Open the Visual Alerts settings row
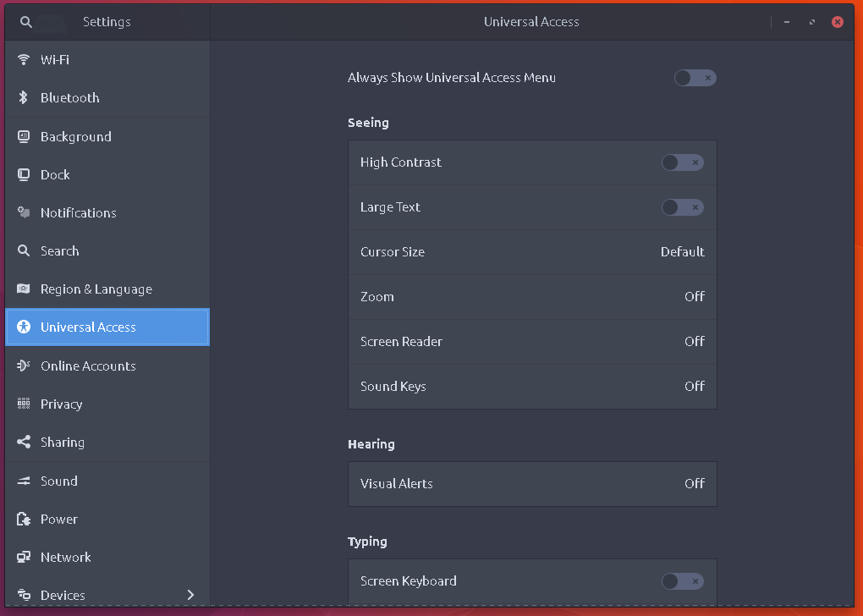863x616 pixels. (x=532, y=484)
